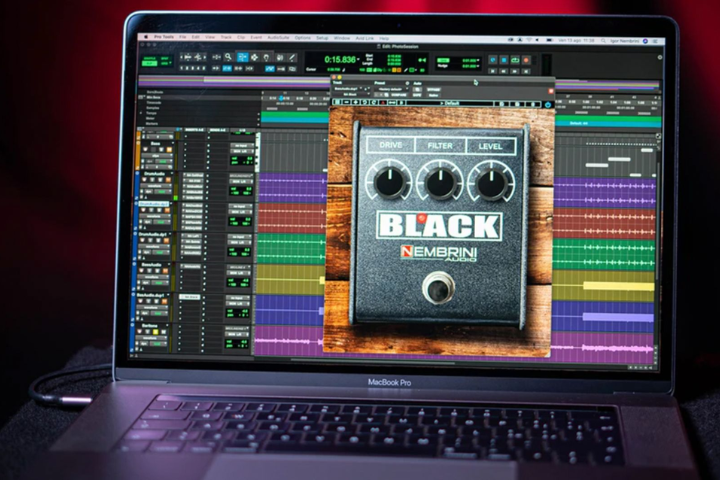Toggle Mute on the first DrumAudio track

point(169,180)
